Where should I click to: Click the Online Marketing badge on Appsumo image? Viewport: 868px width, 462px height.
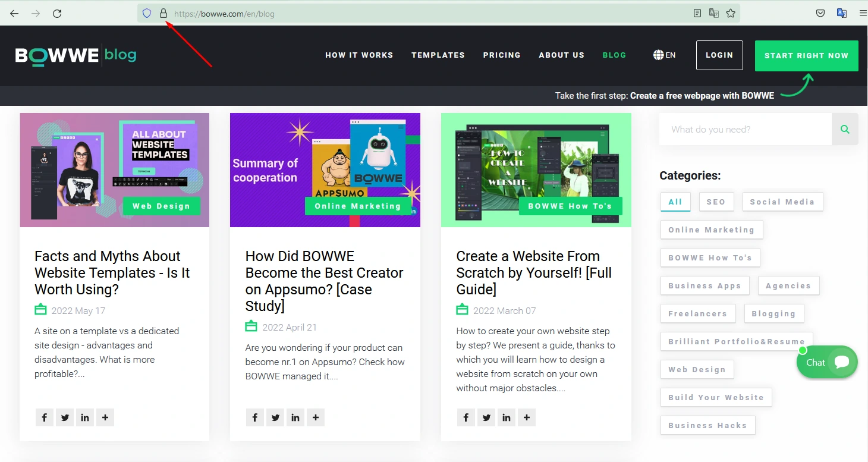358,206
